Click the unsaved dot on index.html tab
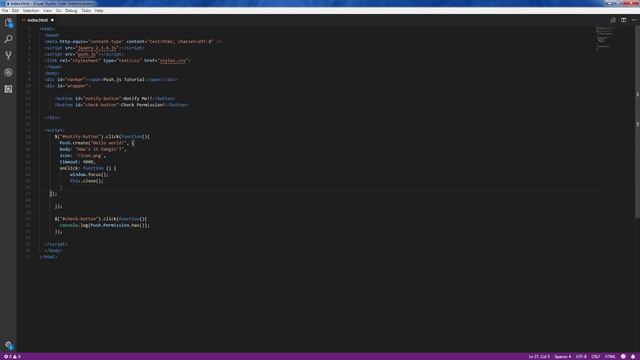Image resolution: width=640 pixels, height=360 pixels. coord(52,20)
